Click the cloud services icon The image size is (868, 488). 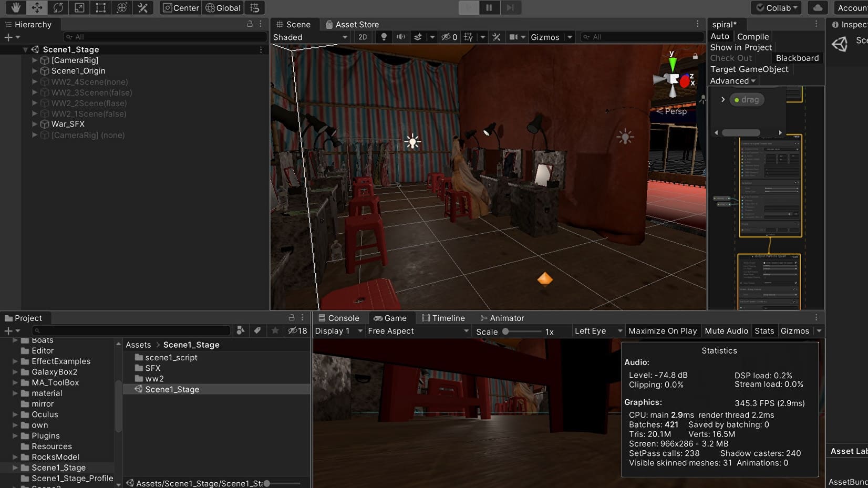click(x=818, y=7)
